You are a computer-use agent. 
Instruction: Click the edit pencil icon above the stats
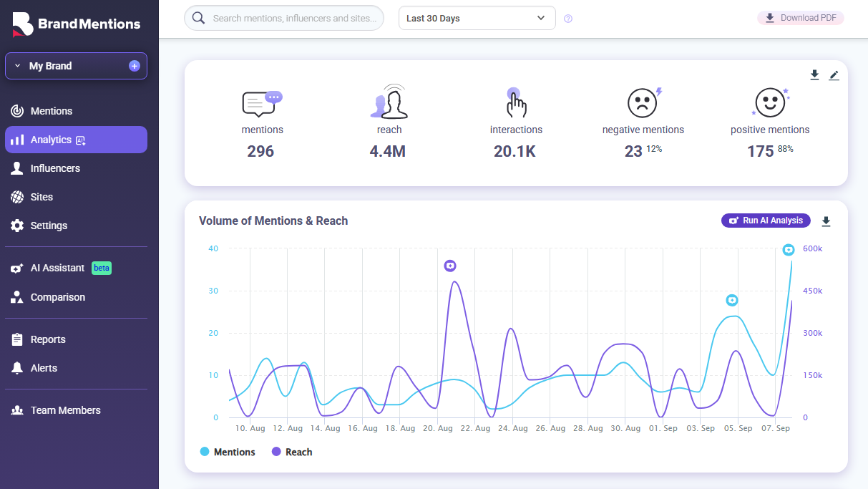click(x=834, y=74)
